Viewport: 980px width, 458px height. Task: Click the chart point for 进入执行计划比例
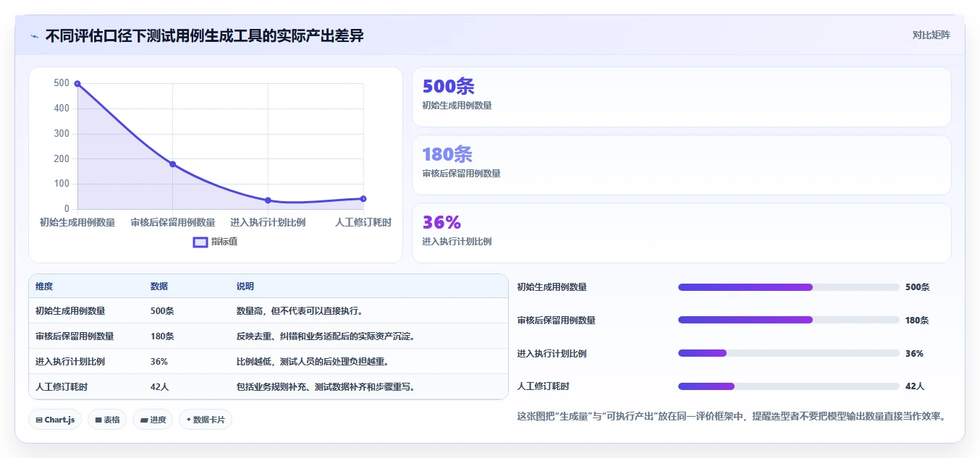click(268, 200)
